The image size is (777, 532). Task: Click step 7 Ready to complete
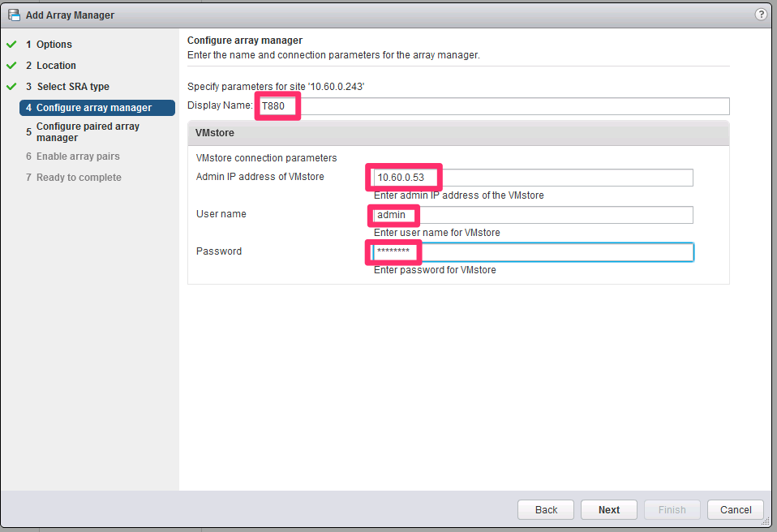point(79,178)
